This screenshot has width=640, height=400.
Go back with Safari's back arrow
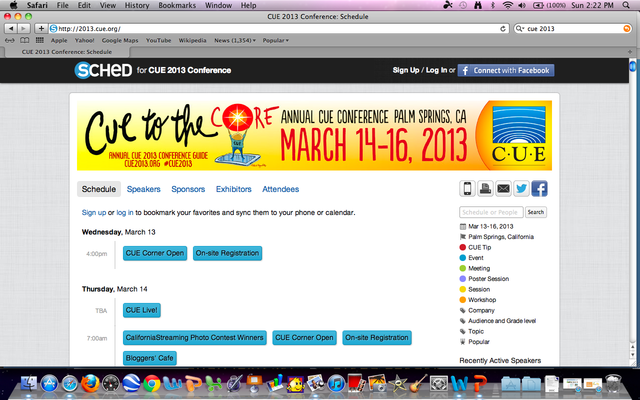click(11, 29)
